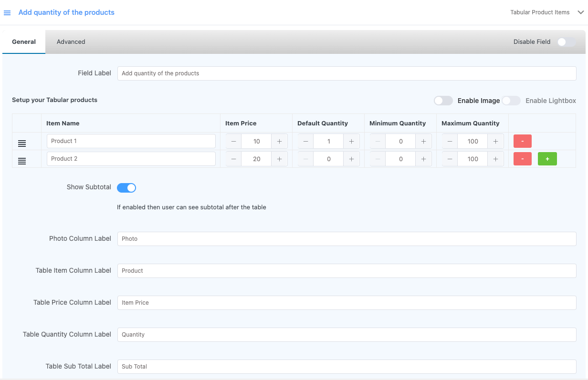
Task: Increase Product 2 item price
Action: 279,159
